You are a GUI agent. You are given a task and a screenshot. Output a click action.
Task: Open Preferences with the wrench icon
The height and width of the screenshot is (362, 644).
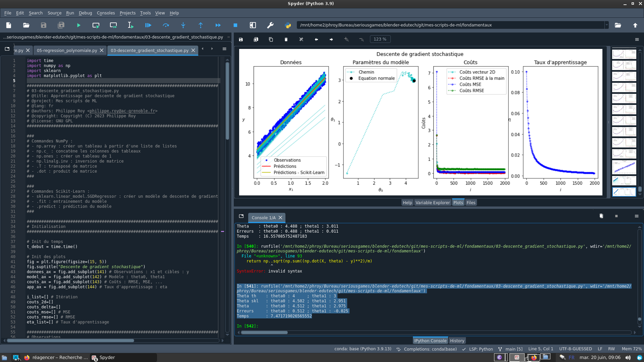[x=270, y=25]
